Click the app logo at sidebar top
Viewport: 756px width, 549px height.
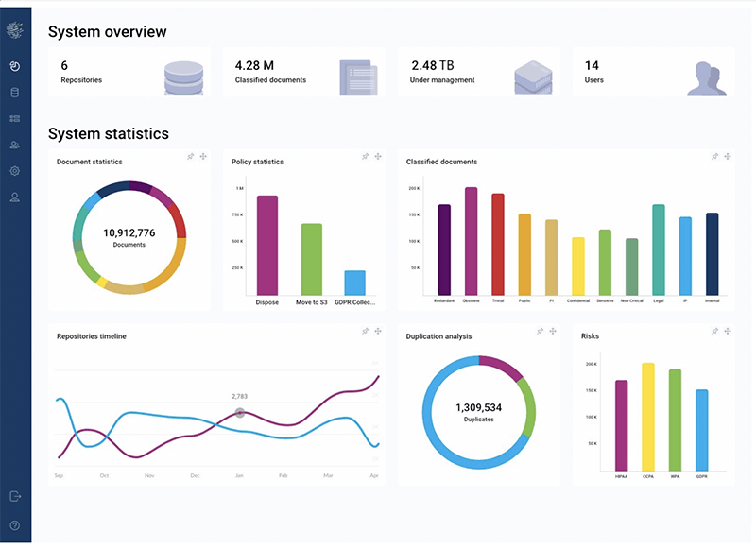(x=15, y=30)
